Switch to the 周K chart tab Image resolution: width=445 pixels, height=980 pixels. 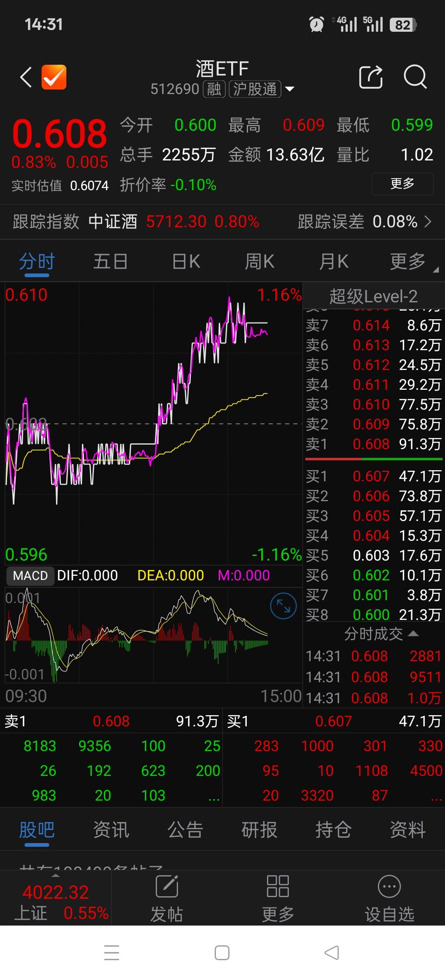[260, 261]
